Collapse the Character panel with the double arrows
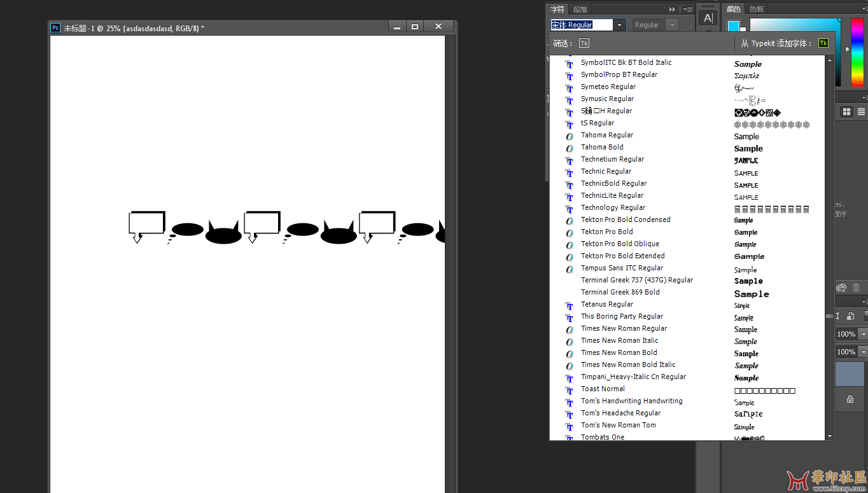 tap(672, 9)
